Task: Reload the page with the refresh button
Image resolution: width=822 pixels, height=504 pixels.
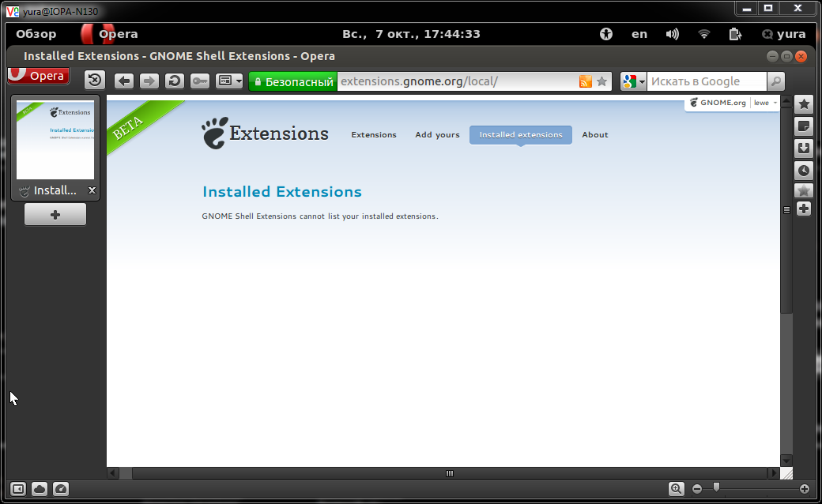Action: pos(175,81)
